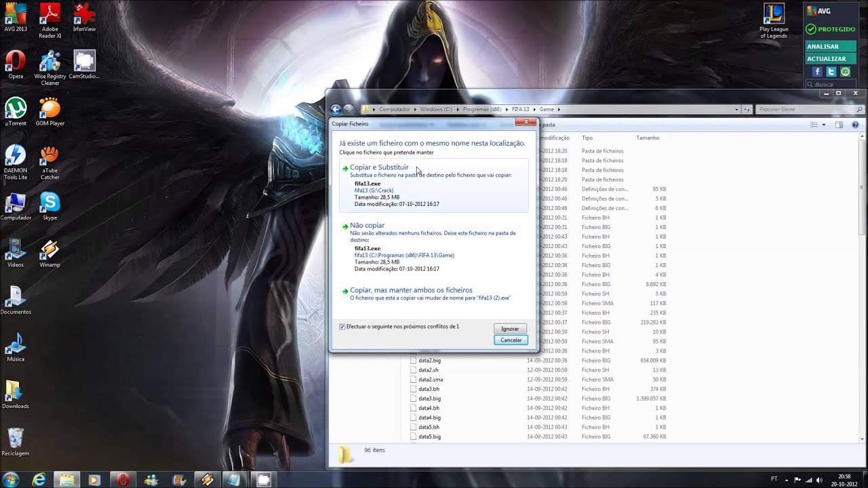Open the DAEMON Tools Lite desktop icon
Screen dimensions: 868x488
(x=16, y=163)
